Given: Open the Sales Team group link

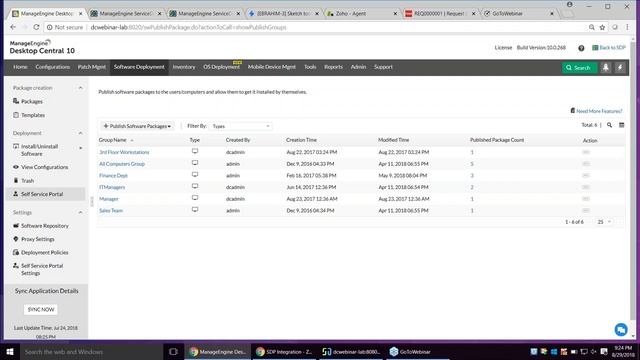Looking at the screenshot, I should point(111,211).
